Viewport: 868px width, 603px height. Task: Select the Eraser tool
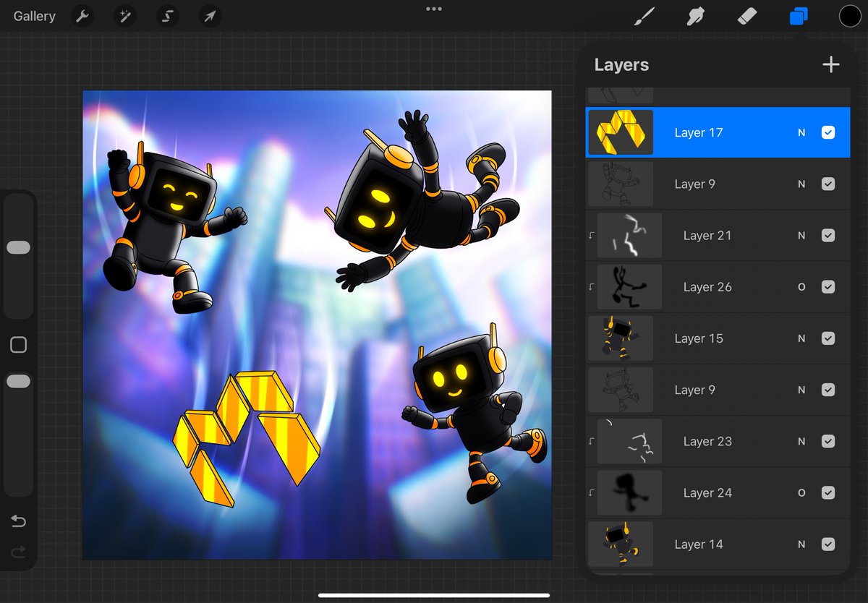pyautogui.click(x=746, y=16)
